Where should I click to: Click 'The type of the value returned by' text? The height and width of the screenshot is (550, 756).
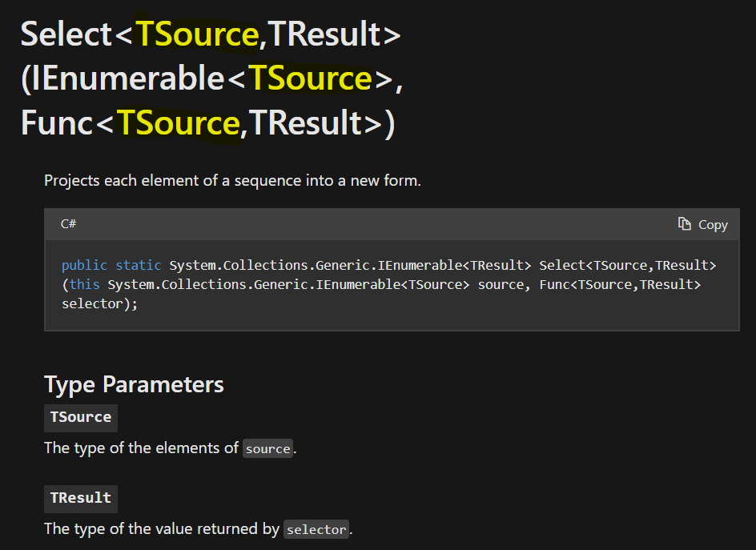click(x=162, y=528)
